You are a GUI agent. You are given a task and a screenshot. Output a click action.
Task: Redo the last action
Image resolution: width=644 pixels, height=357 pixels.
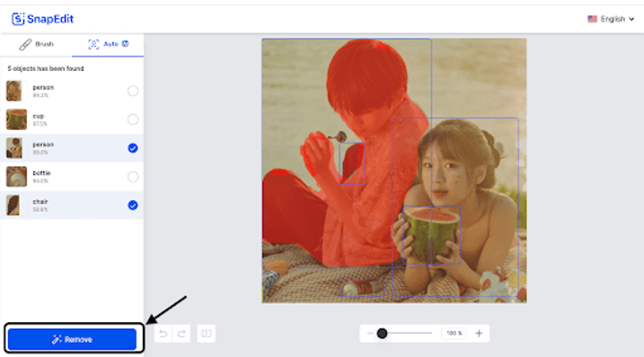point(181,334)
